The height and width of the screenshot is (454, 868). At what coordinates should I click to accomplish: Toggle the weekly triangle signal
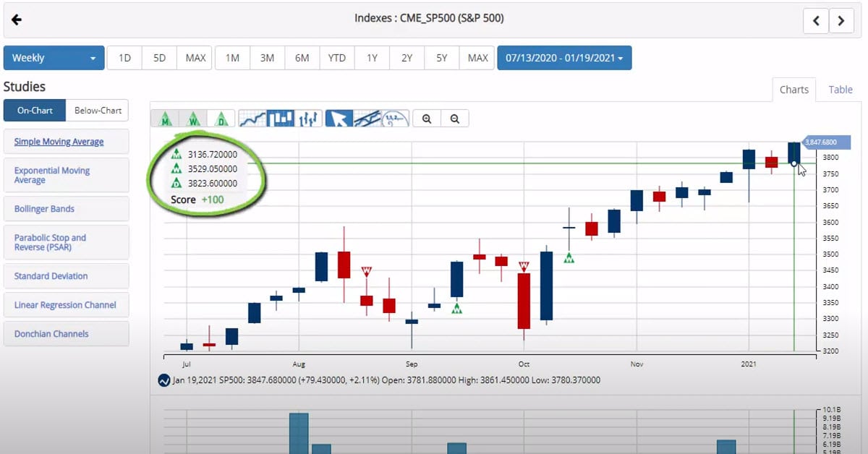click(193, 119)
